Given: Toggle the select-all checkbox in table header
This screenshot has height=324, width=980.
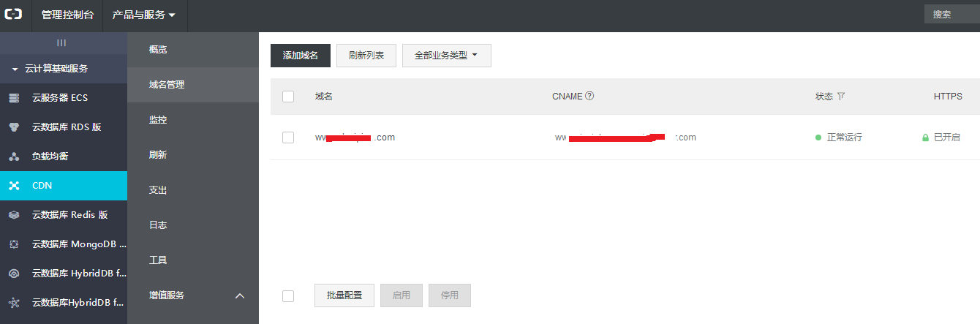Looking at the screenshot, I should tap(288, 97).
